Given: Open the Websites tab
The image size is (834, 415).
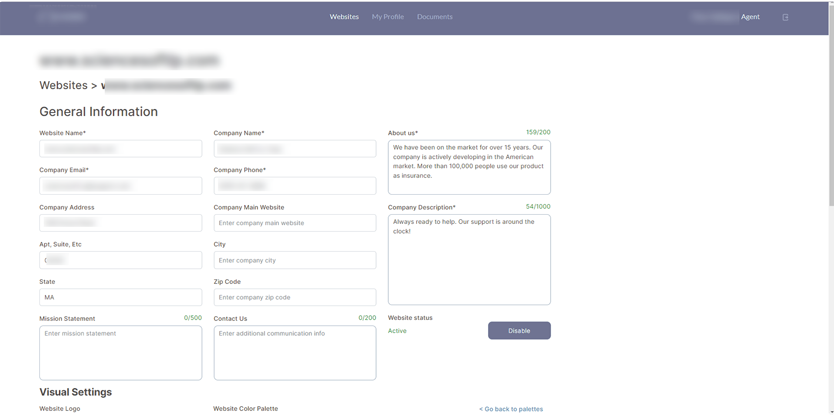Looking at the screenshot, I should 344,17.
